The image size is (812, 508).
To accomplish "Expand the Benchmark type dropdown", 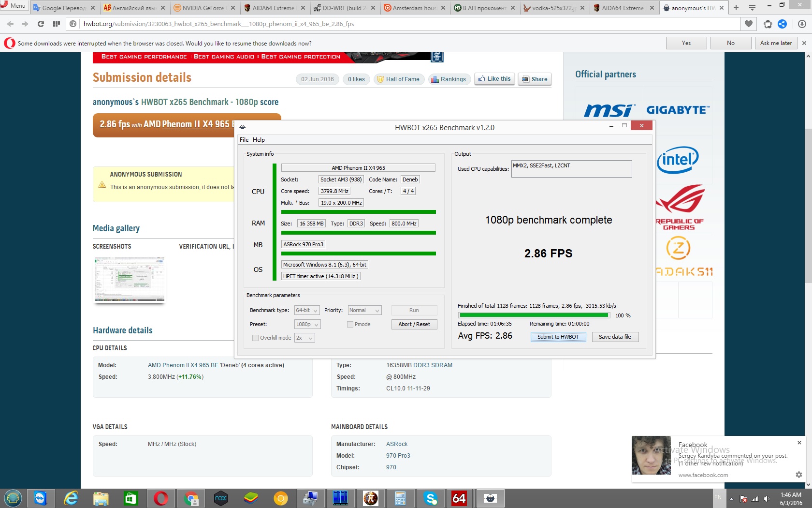I will tap(307, 310).
